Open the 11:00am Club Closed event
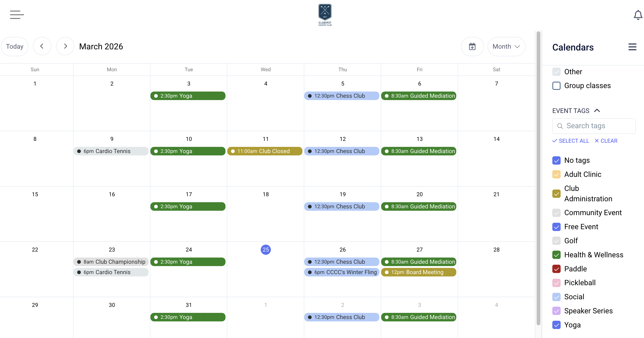This screenshot has height=338, width=644. point(265,151)
